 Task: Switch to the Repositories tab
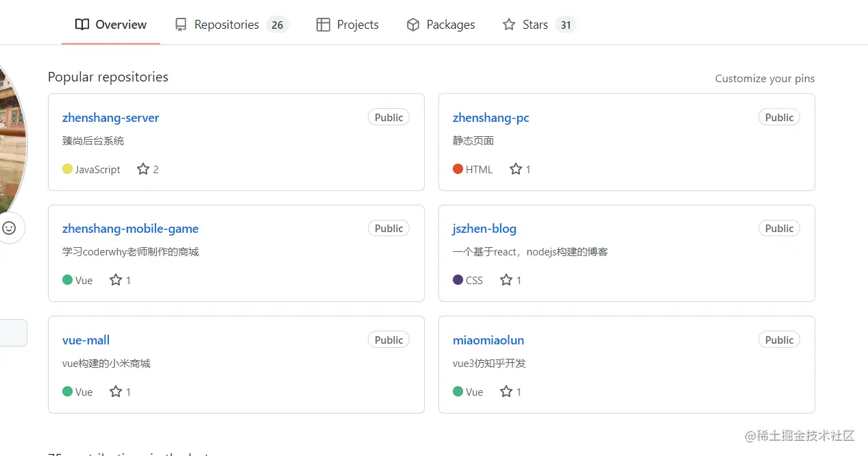(x=232, y=25)
